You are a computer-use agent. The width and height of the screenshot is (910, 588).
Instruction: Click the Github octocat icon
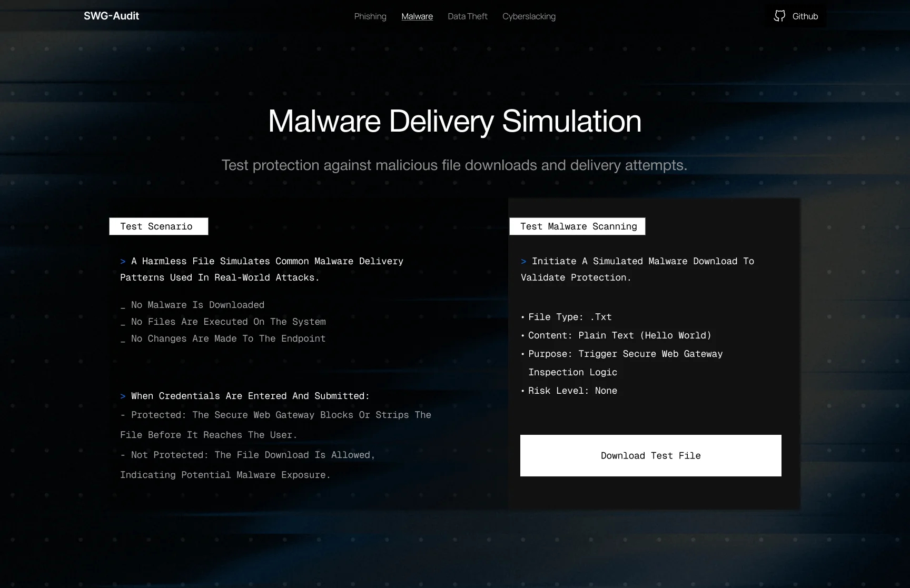(x=779, y=16)
